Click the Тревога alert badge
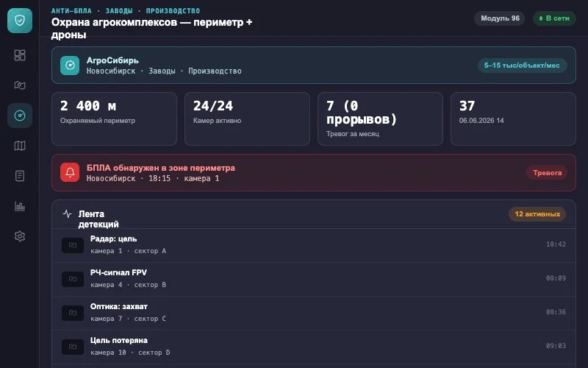This screenshot has height=368, width=588. pos(547,173)
